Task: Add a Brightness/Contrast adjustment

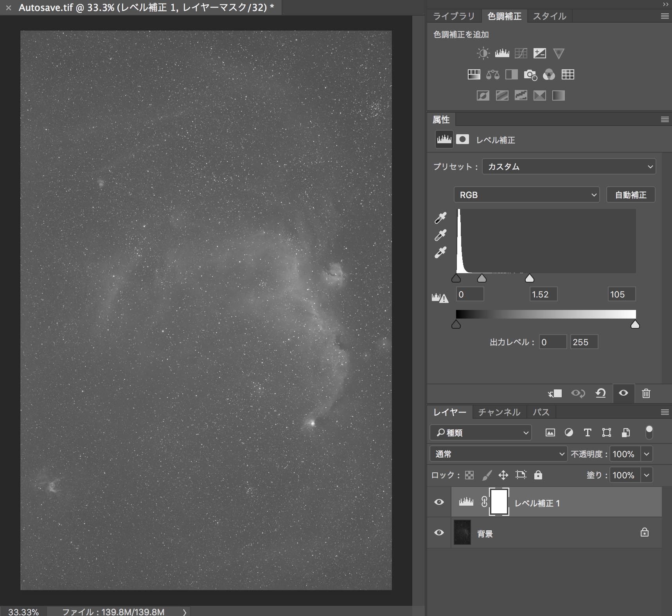Action: 483,53
